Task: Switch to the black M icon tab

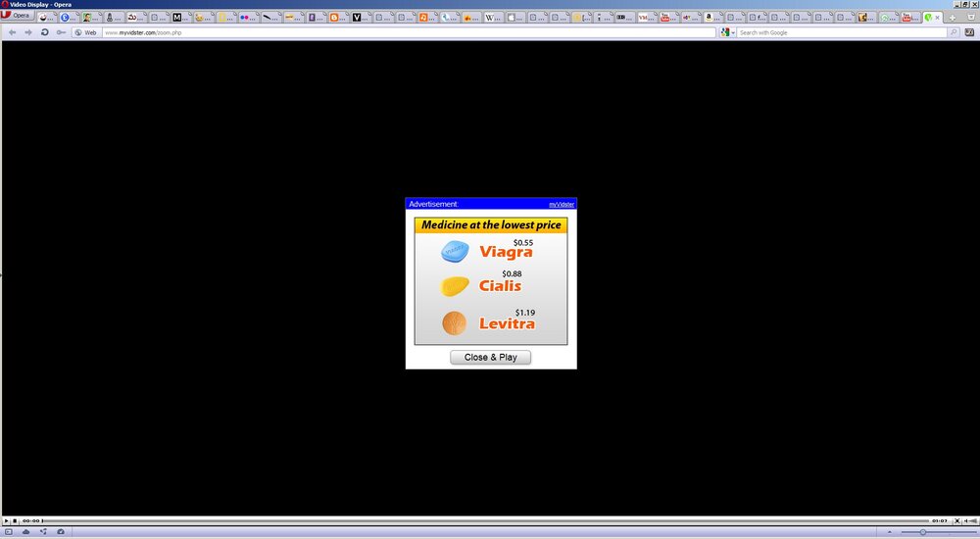Action: pos(179,18)
